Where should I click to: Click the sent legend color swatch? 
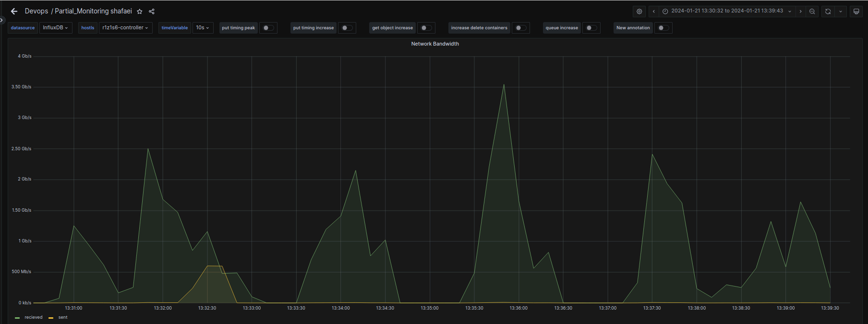click(51, 318)
